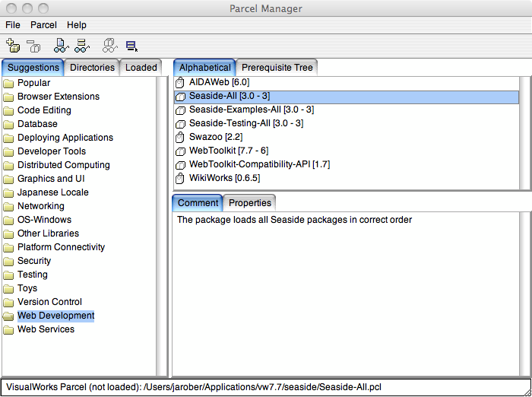Click the document-with-glasses browse icon
Screen dimensions: 532x397
pos(61,46)
